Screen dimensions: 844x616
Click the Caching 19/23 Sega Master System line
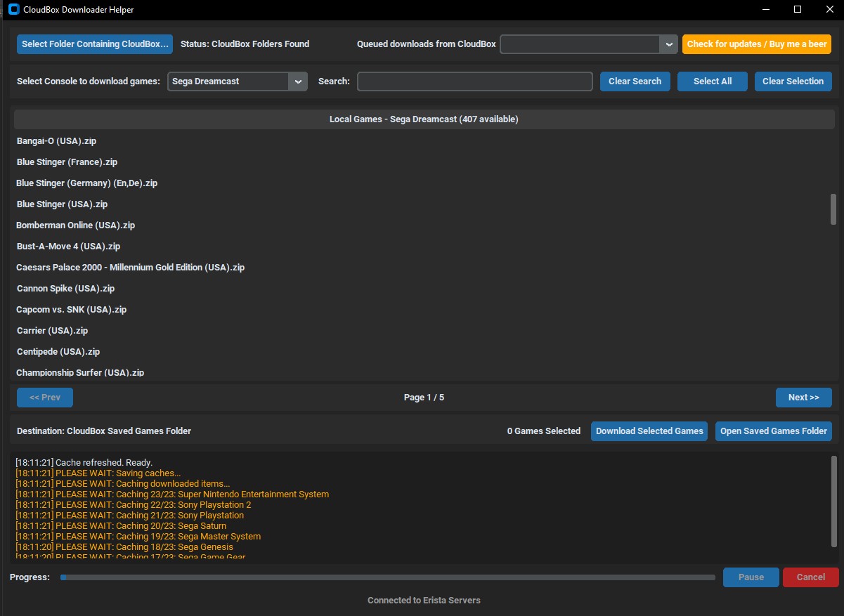(x=138, y=537)
